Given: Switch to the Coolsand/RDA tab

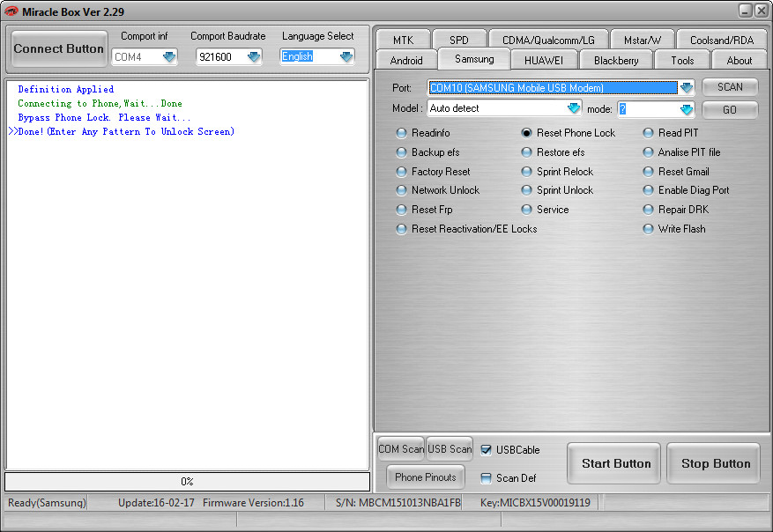Looking at the screenshot, I should click(x=722, y=40).
